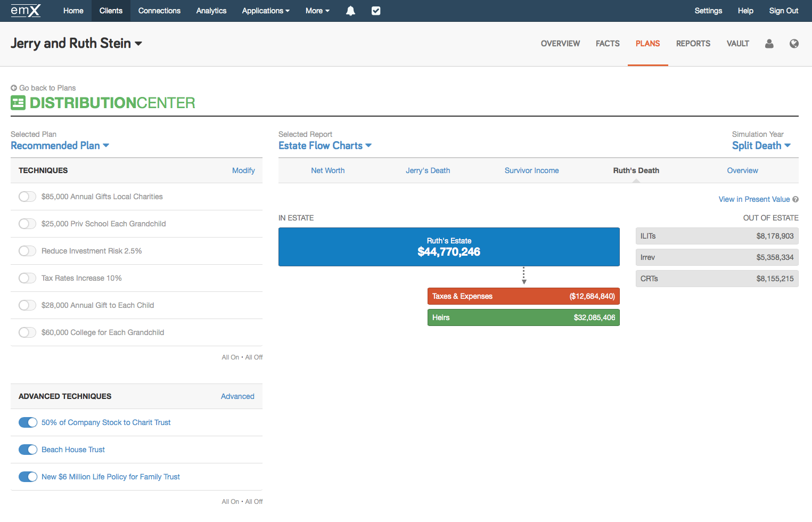Screen dimensions: 812x522
Task: Toggle $25,000 Priv School Each Grandchild
Action: [x=27, y=224]
